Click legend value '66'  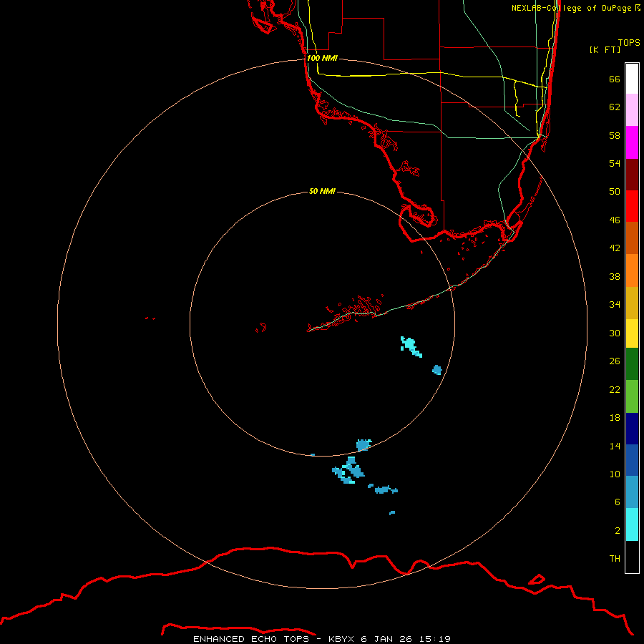[x=615, y=79]
